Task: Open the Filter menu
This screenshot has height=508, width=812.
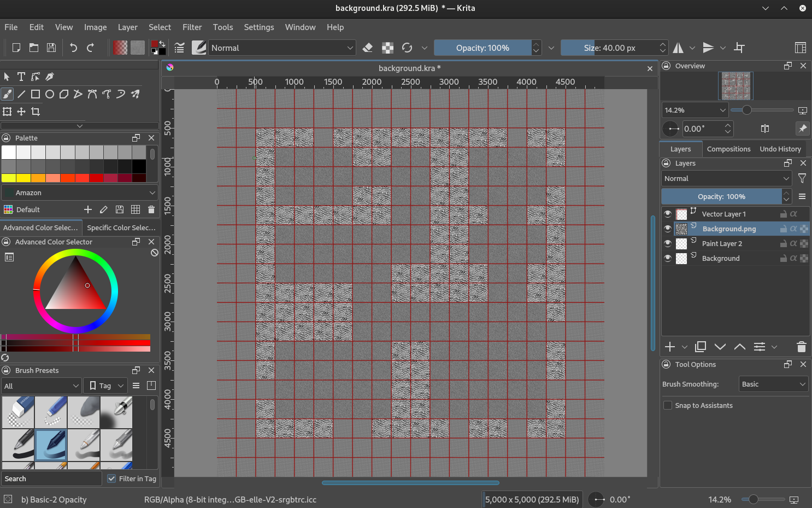Action: coord(192,27)
